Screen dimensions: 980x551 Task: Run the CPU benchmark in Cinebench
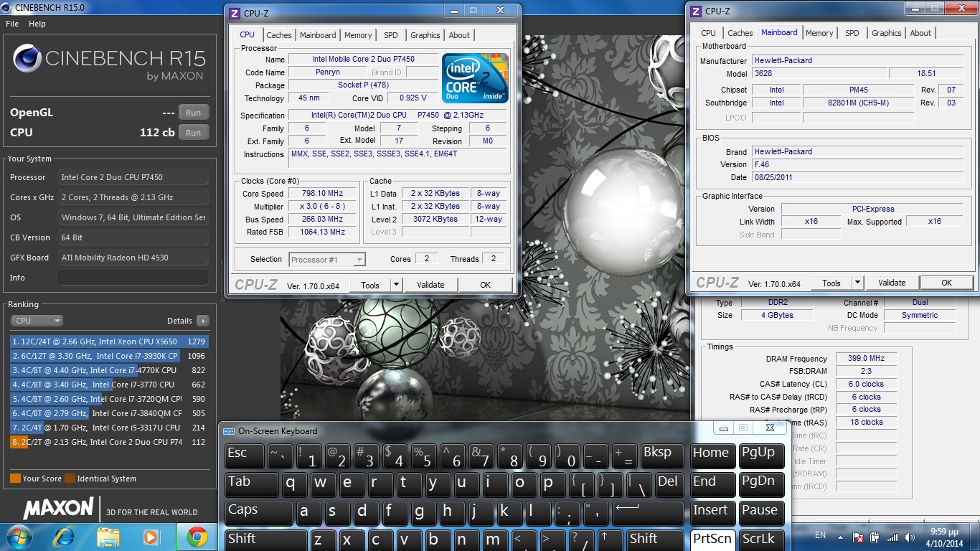pos(193,133)
